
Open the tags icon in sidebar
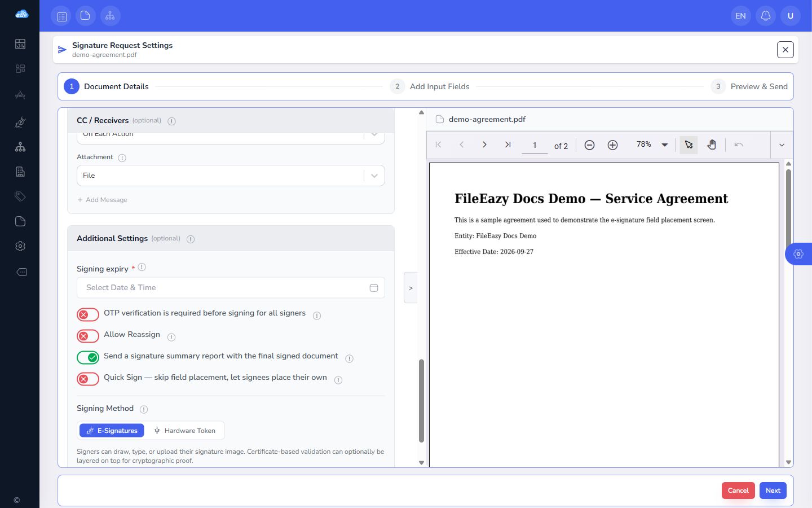[x=20, y=196]
